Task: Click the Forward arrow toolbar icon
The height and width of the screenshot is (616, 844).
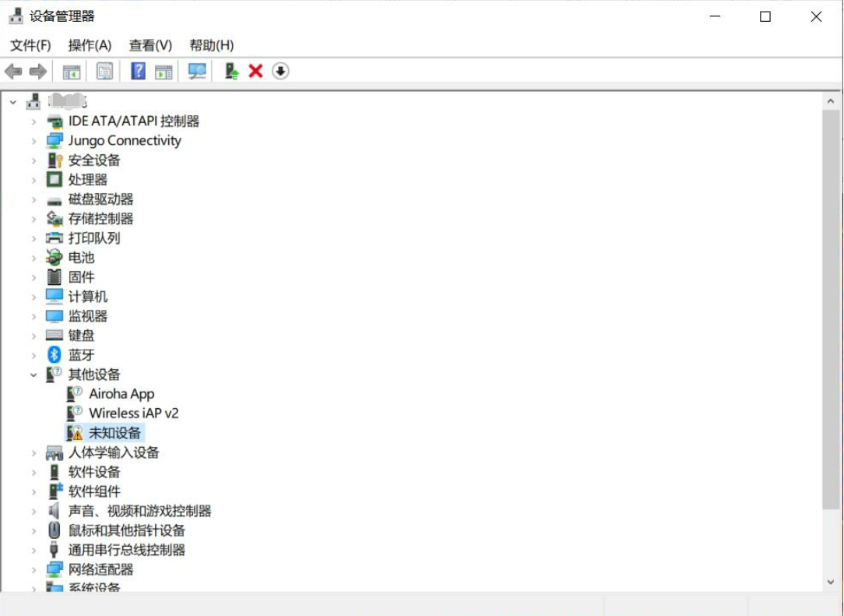Action: (x=37, y=71)
